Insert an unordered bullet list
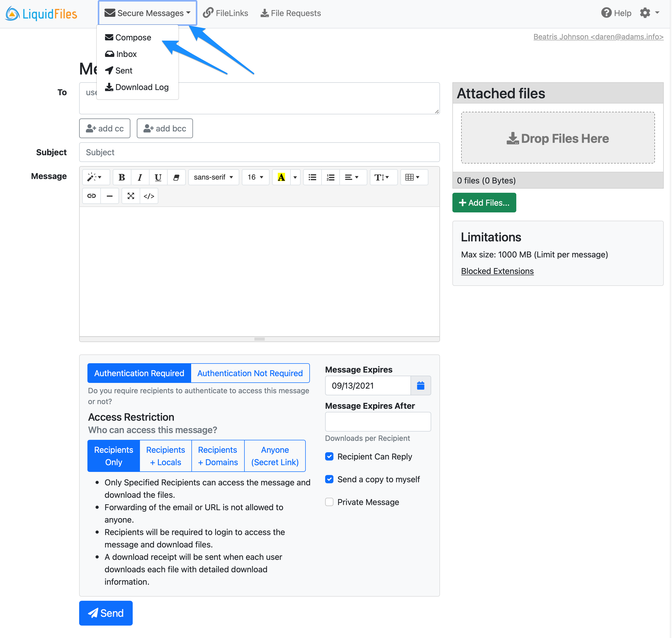Viewport: 672px width, 638px height. coord(312,177)
